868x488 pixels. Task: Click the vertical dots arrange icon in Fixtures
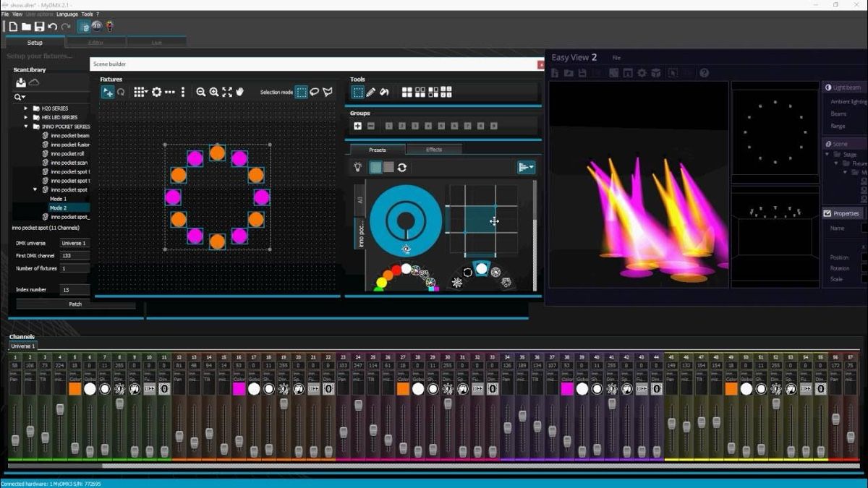pyautogui.click(x=182, y=92)
